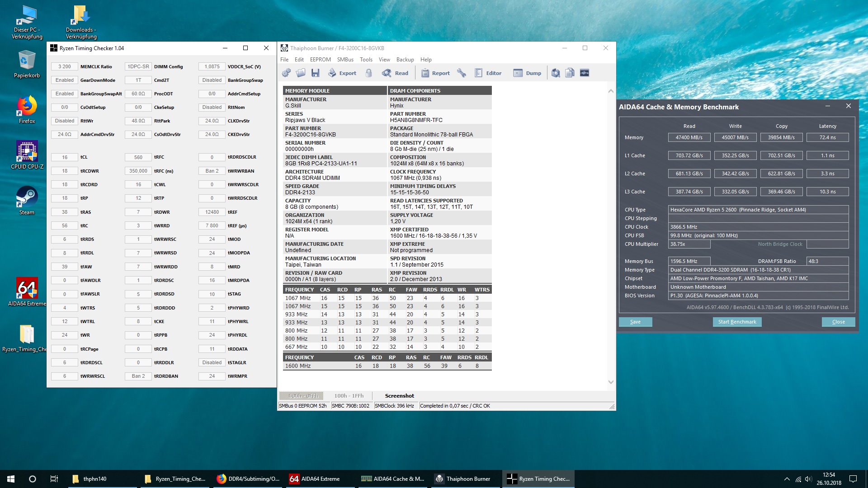Click the waveform monitor icon in toolbar
Screen dimensions: 868x488
pyautogui.click(x=585, y=73)
